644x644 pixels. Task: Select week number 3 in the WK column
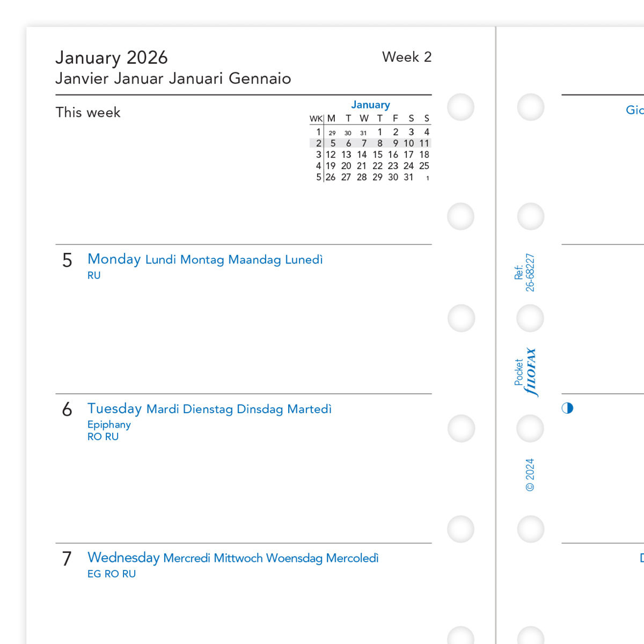click(318, 155)
